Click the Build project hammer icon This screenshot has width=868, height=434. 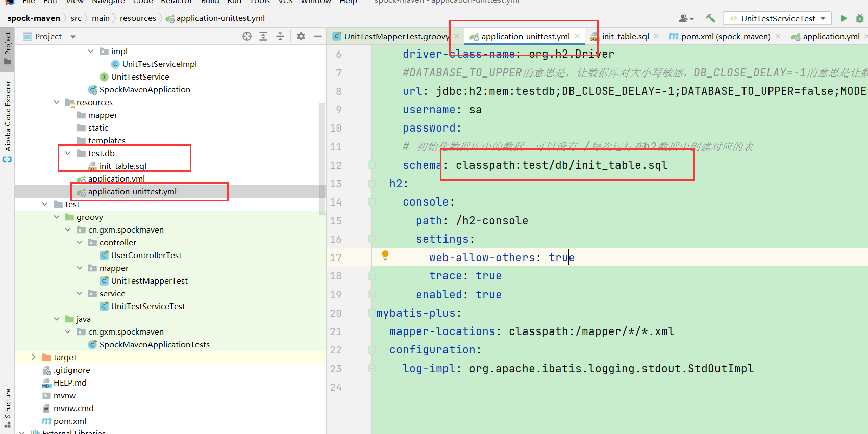tap(710, 18)
